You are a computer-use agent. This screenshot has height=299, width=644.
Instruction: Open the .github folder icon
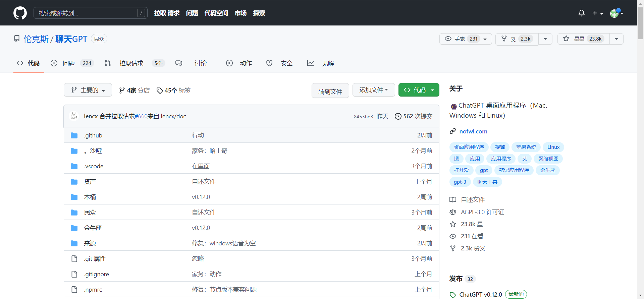point(74,135)
